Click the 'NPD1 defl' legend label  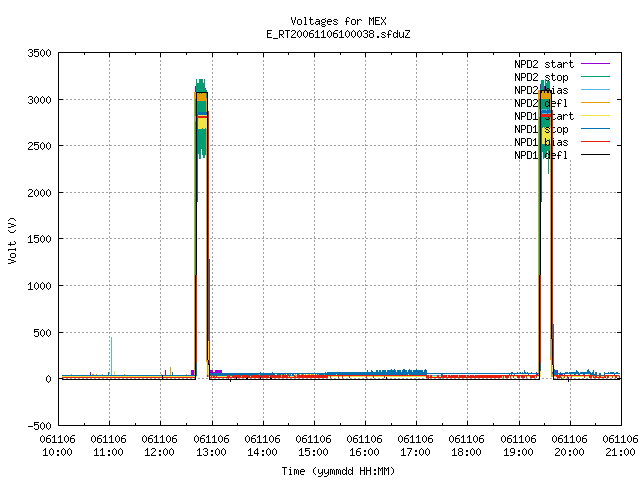[541, 156]
